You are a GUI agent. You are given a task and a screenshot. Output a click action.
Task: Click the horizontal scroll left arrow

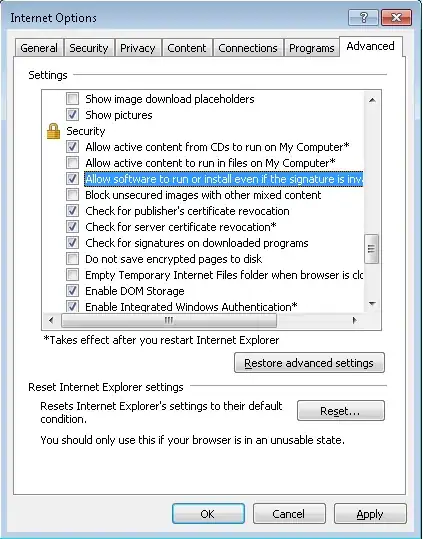point(51,320)
